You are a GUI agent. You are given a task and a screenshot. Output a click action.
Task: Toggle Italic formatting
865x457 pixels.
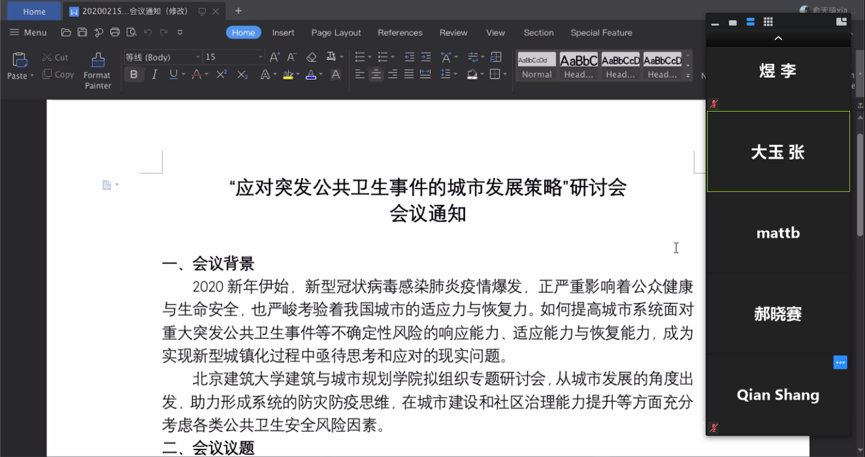point(154,75)
